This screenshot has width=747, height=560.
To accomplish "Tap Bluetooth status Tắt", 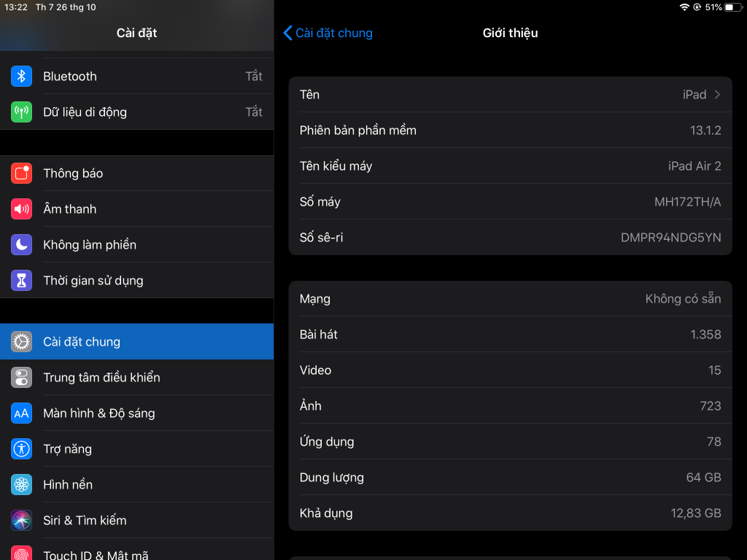I will 254,76.
